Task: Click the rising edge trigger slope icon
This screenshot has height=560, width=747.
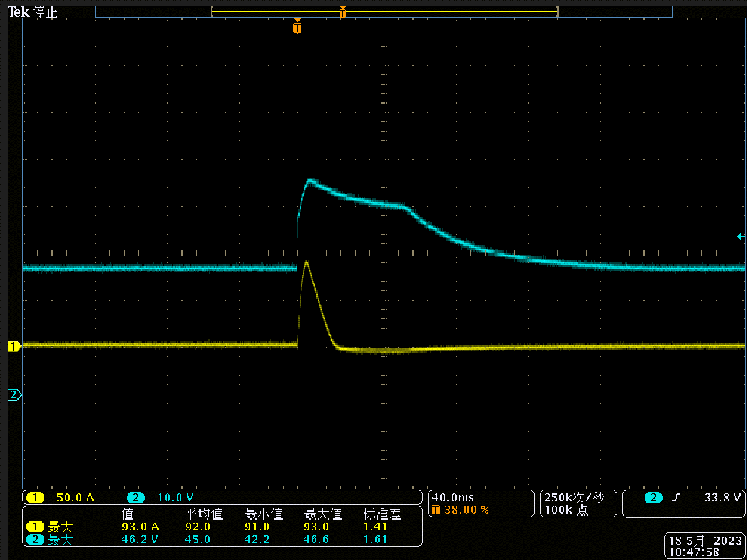Action: coord(677,498)
